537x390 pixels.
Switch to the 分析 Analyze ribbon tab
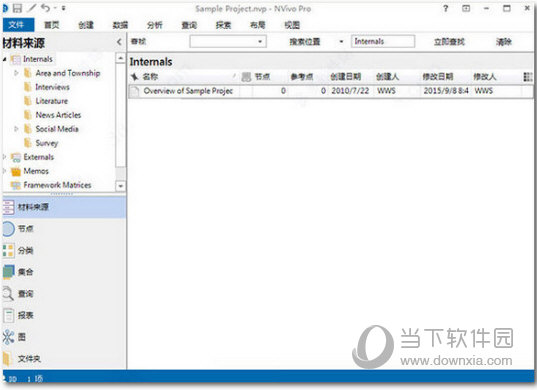click(154, 25)
